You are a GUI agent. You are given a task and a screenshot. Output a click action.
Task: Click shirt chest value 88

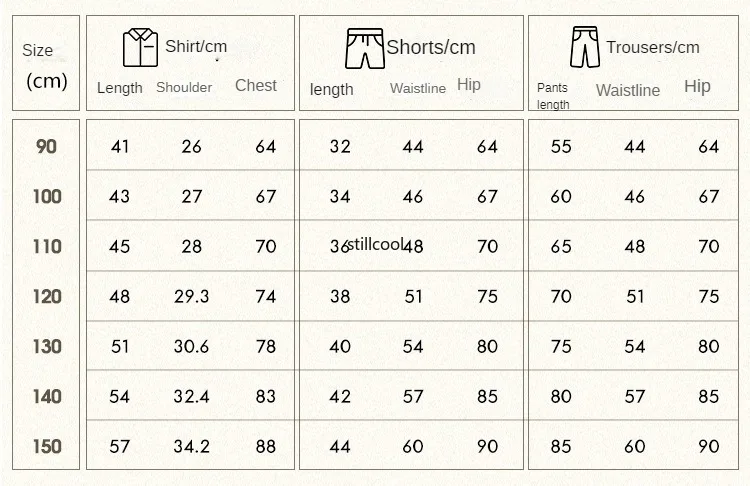click(x=265, y=446)
